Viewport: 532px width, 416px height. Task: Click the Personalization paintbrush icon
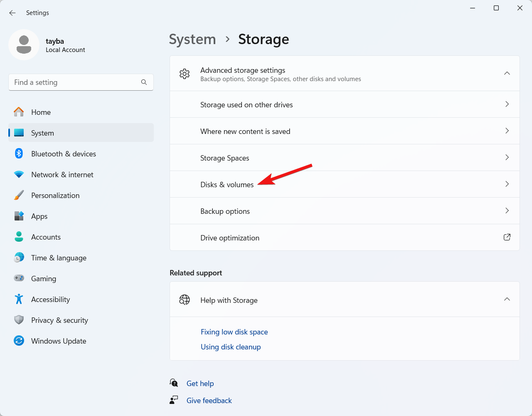click(x=19, y=195)
